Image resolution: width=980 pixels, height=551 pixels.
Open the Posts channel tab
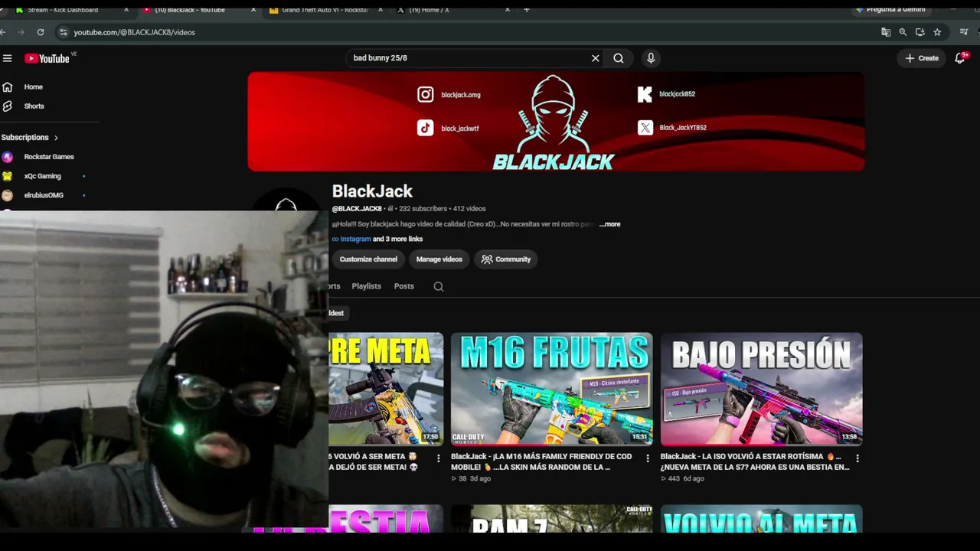[x=404, y=286]
